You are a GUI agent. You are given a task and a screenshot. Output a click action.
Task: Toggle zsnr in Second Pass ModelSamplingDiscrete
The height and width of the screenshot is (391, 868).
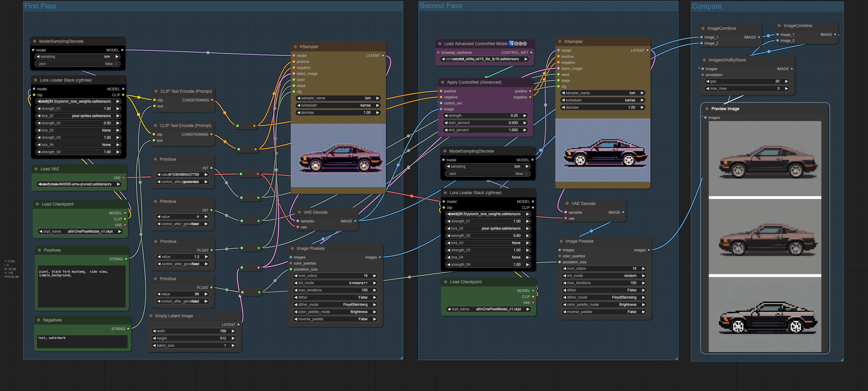(487, 174)
